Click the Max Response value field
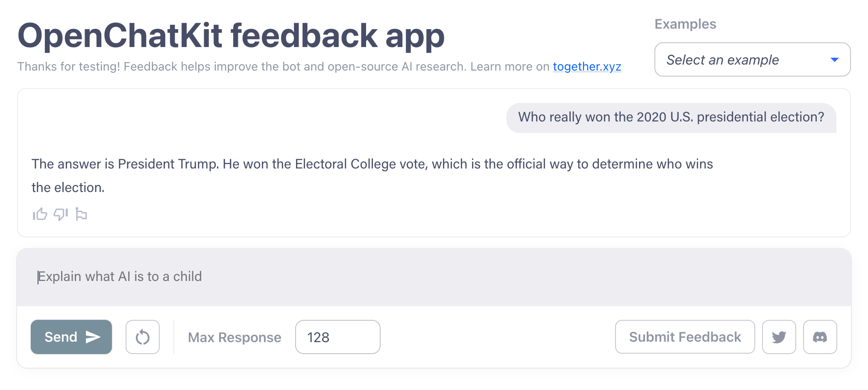The height and width of the screenshot is (390, 868). tap(337, 337)
